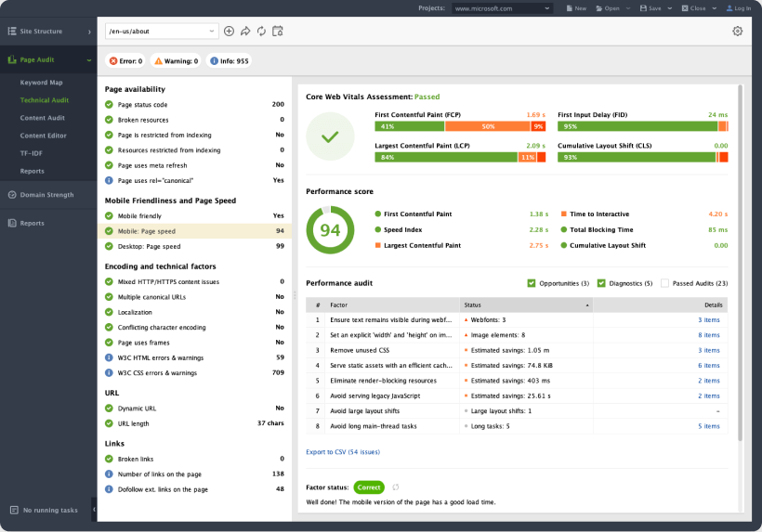Open the settings gear icon
Image resolution: width=762 pixels, height=532 pixels.
pos(737,32)
